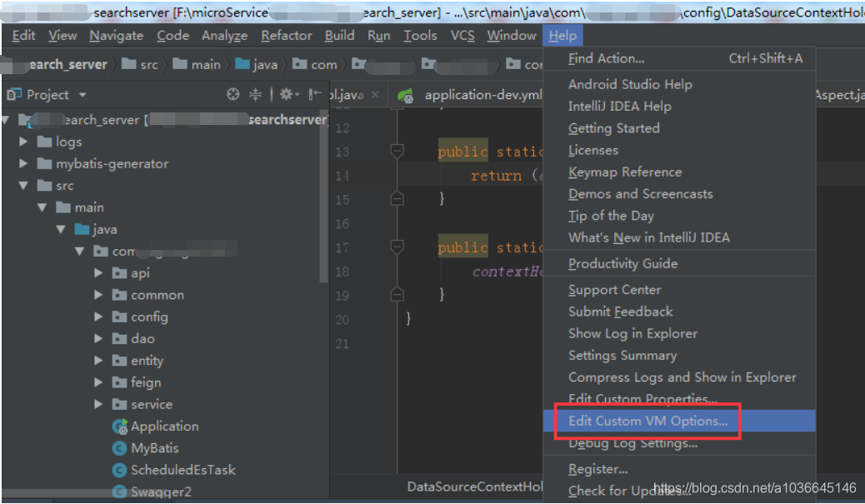Click the logs folder icon
The height and width of the screenshot is (504, 865).
point(44,142)
